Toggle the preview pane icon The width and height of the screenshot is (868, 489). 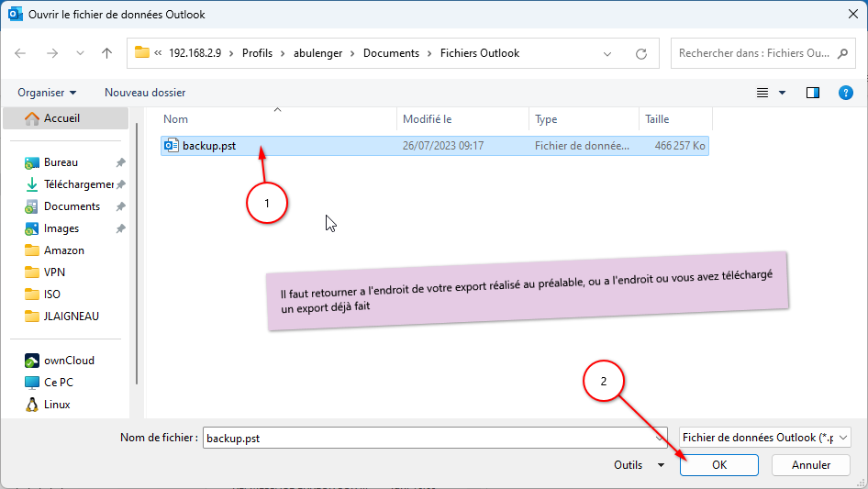(x=812, y=93)
